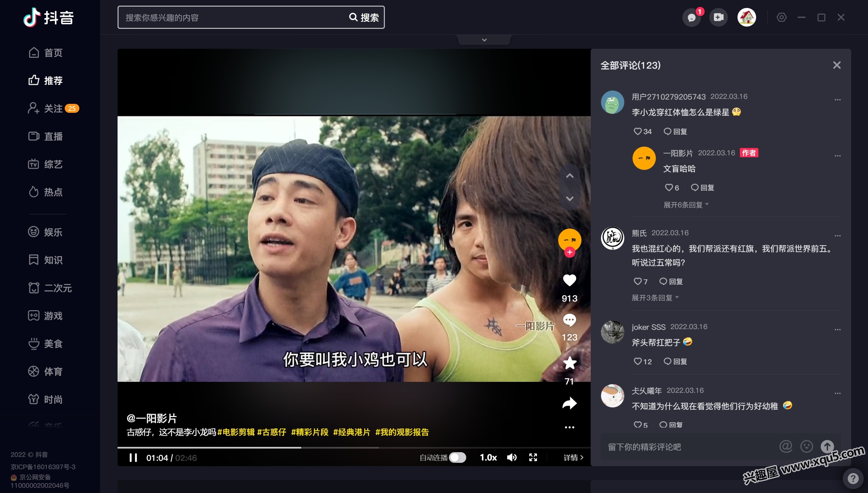Open the user profile avatar in the header
This screenshot has height=493, width=868.
point(747,17)
